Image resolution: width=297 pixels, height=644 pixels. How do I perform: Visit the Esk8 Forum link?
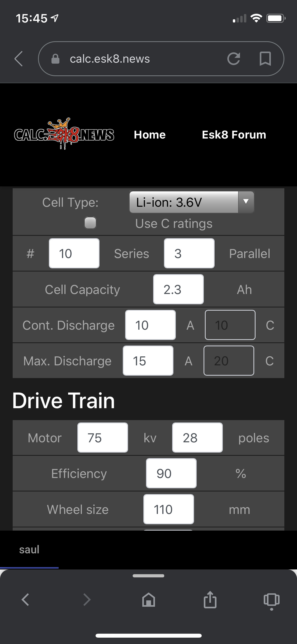[234, 135]
